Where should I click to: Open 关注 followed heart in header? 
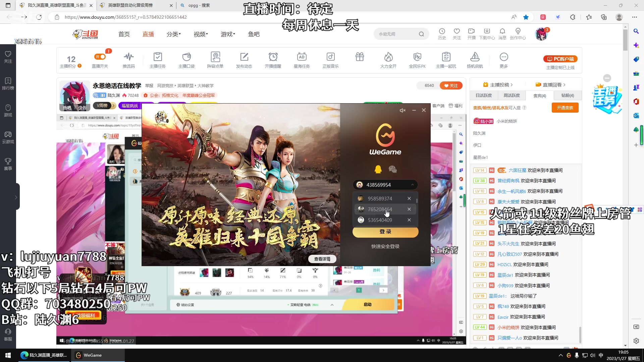(x=457, y=34)
